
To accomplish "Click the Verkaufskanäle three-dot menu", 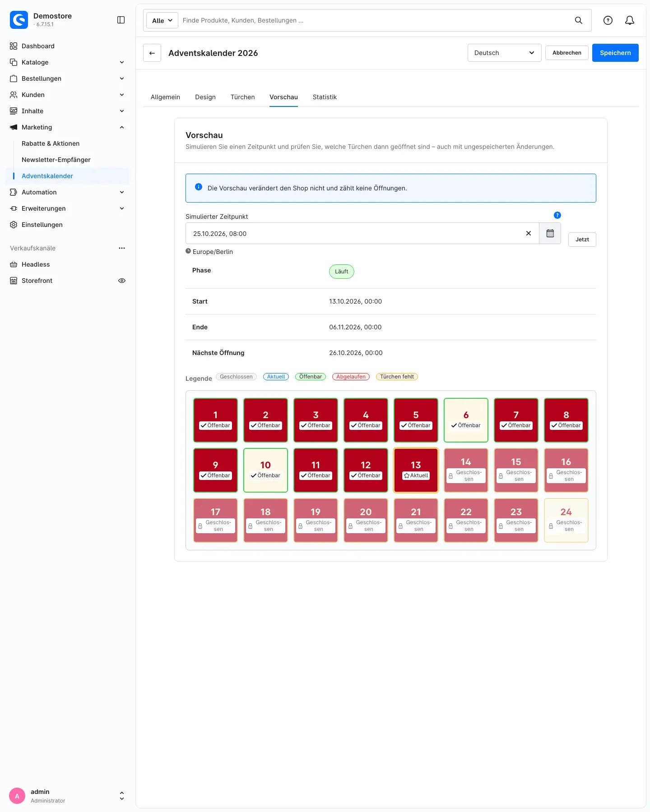I will (x=122, y=248).
